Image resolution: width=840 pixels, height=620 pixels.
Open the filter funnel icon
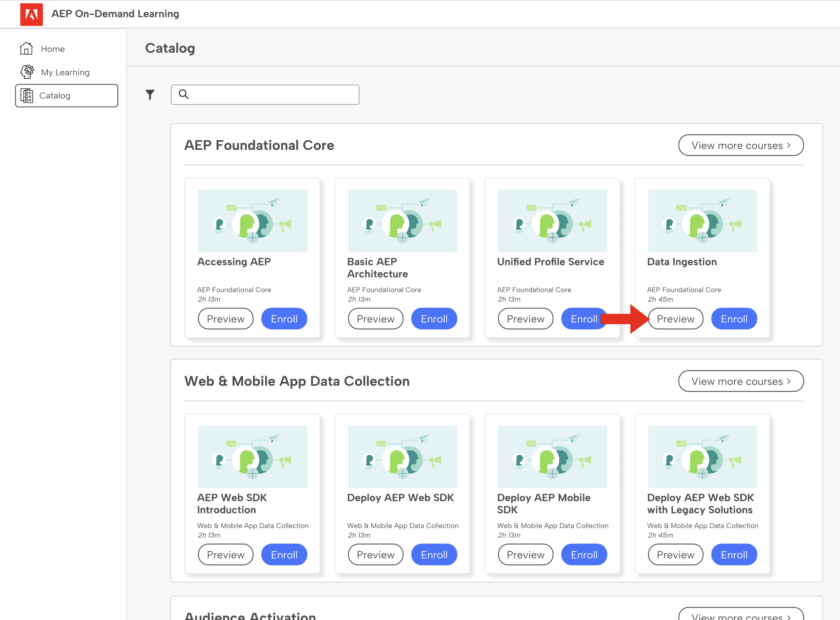click(x=150, y=95)
